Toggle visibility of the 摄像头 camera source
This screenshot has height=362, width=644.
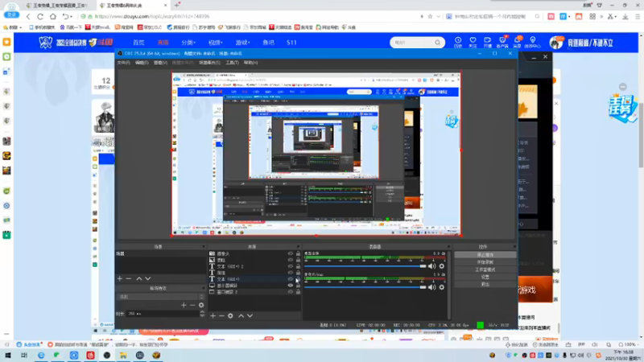coord(291,253)
